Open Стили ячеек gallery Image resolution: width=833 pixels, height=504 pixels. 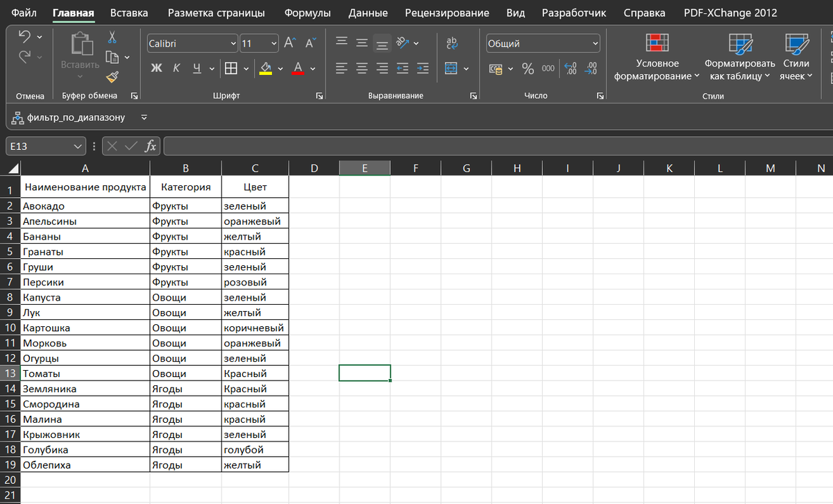pyautogui.click(x=796, y=57)
